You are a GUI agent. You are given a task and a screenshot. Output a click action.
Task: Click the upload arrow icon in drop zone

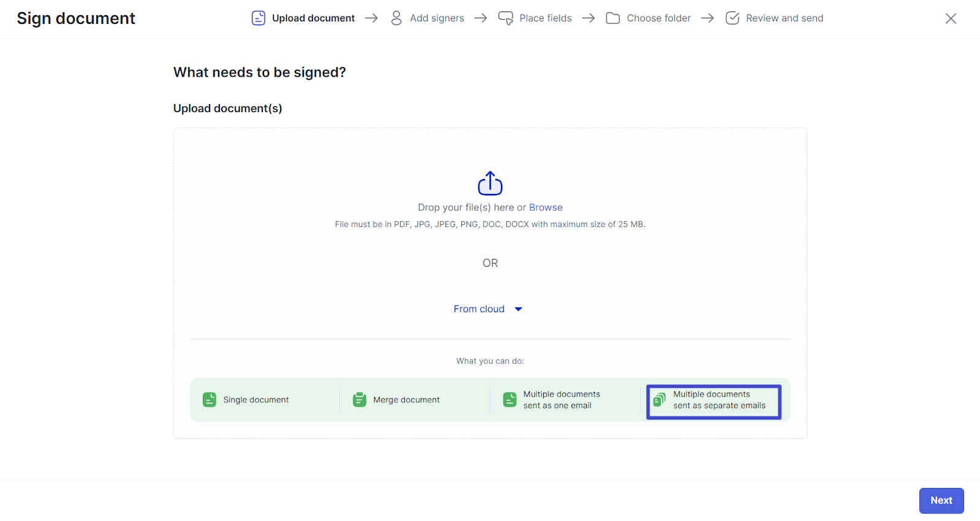pyautogui.click(x=490, y=183)
